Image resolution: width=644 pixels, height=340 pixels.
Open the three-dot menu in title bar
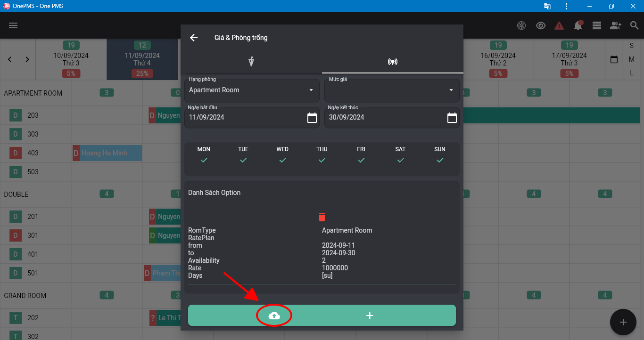(566, 6)
